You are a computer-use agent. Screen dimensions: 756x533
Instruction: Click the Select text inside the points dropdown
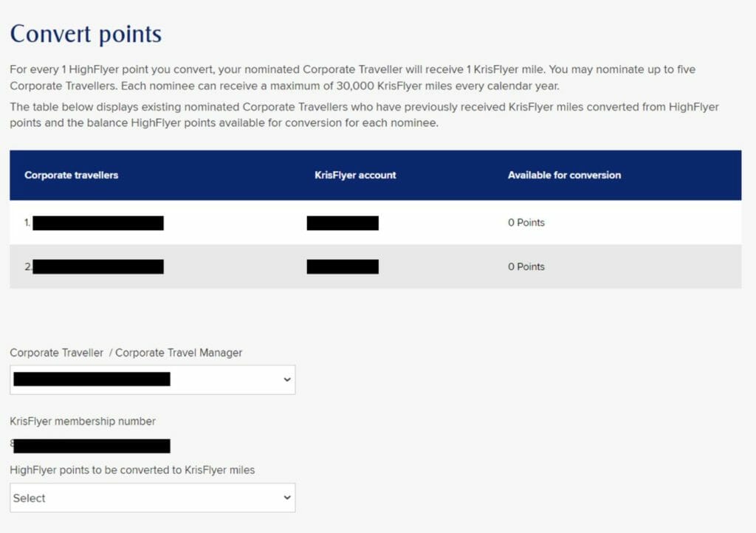30,498
